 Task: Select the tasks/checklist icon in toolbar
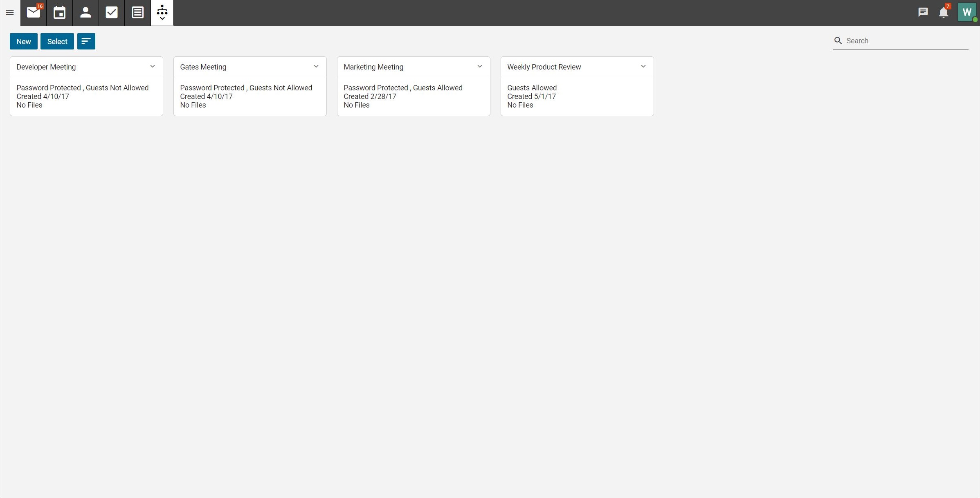111,11
